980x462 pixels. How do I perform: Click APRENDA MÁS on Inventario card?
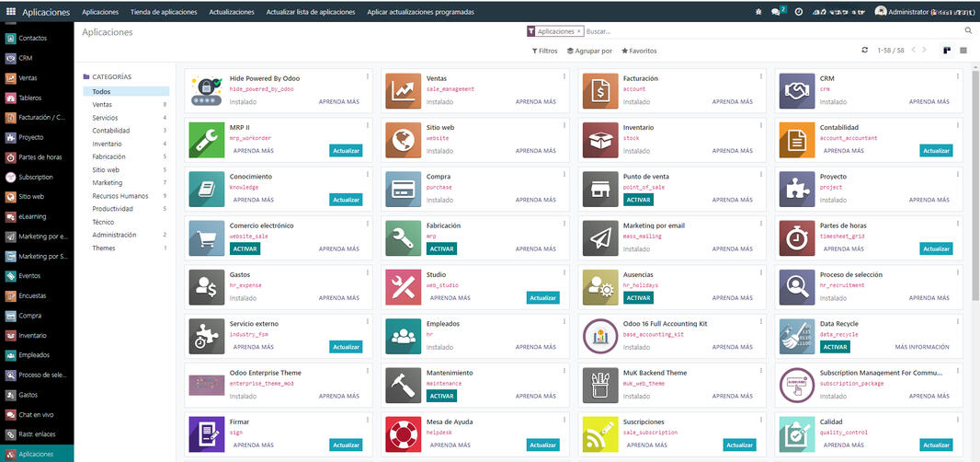[x=733, y=151]
